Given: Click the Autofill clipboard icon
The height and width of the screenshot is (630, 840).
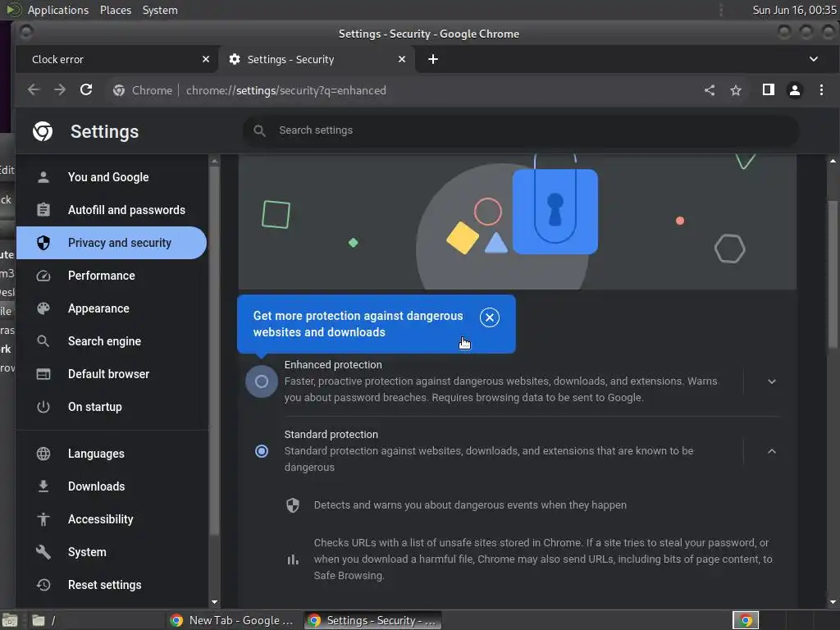Looking at the screenshot, I should [x=43, y=209].
